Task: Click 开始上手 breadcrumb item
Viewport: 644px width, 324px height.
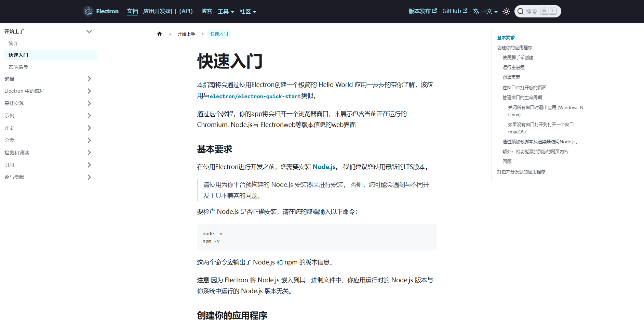Action: 186,34
